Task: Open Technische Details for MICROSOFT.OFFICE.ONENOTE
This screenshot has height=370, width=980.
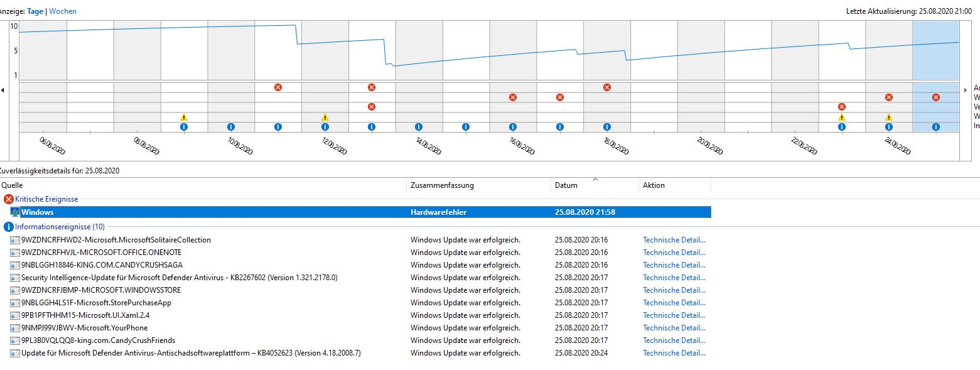Action: coord(674,253)
